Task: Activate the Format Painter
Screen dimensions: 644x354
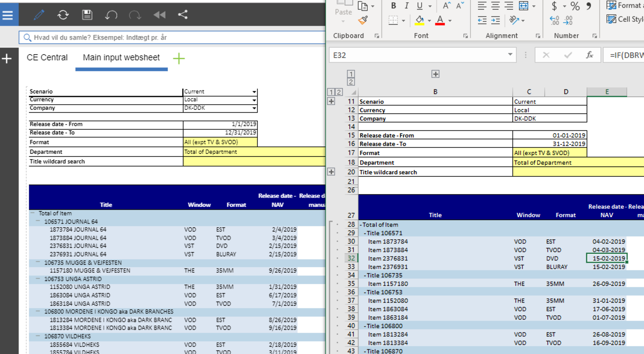Action: coord(363,21)
